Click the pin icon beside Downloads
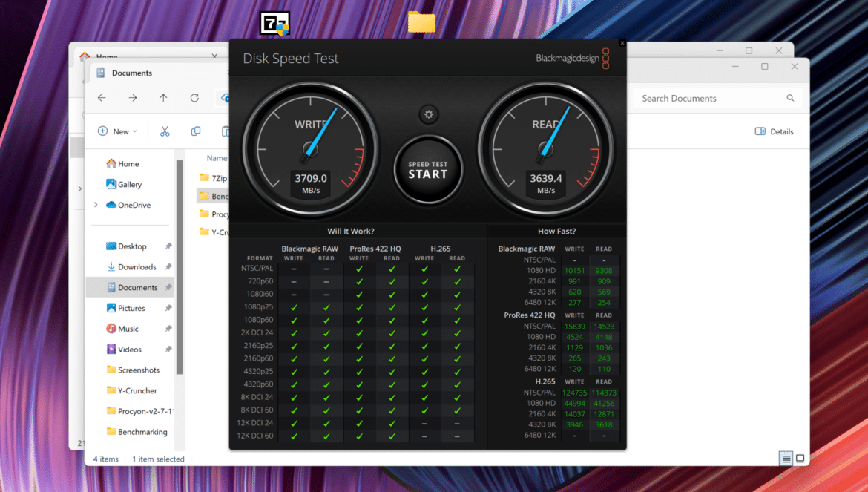868x492 pixels. 168,266
